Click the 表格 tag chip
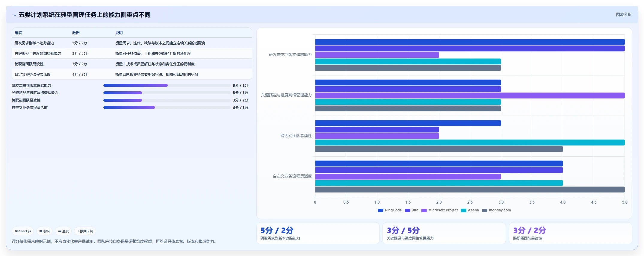Screen dimensions: 644x256 click(44, 231)
